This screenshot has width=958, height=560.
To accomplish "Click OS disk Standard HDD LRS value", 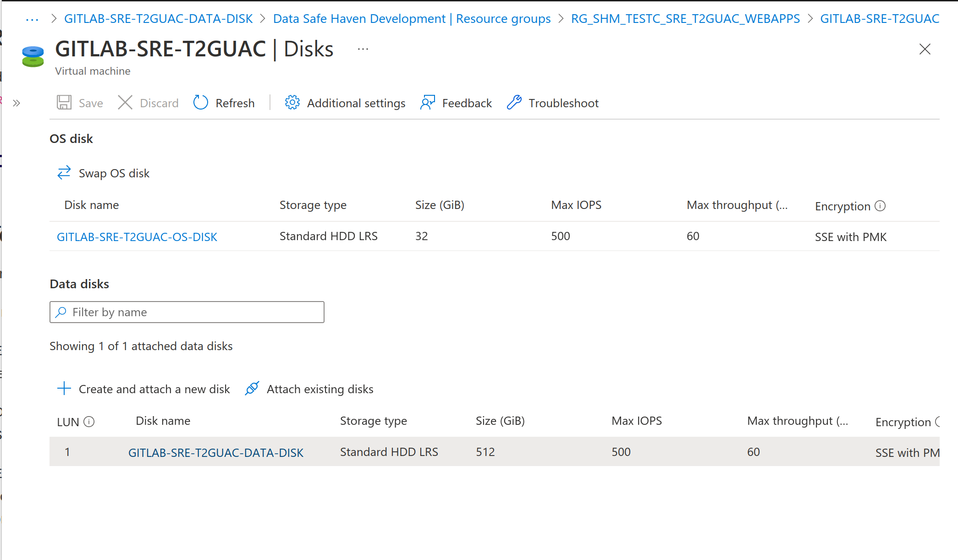I will [329, 236].
